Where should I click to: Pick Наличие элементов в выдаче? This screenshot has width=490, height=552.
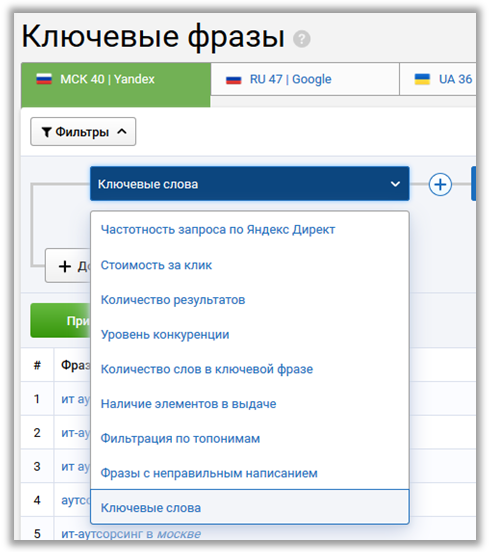tap(250, 403)
